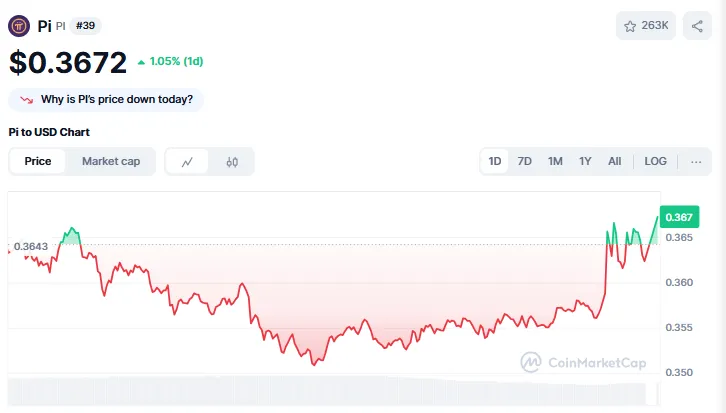Viewport: 726px width, 413px height.
Task: Switch to line chart view icon
Action: pos(187,161)
